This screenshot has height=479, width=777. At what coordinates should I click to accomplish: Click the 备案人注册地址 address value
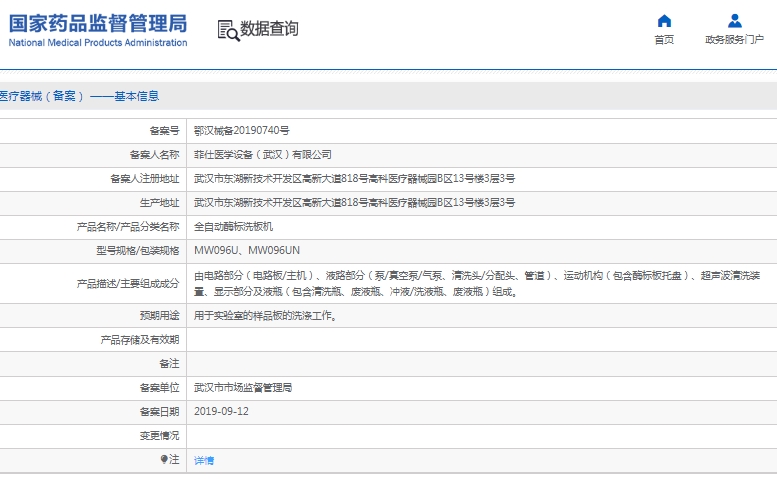pyautogui.click(x=354, y=178)
